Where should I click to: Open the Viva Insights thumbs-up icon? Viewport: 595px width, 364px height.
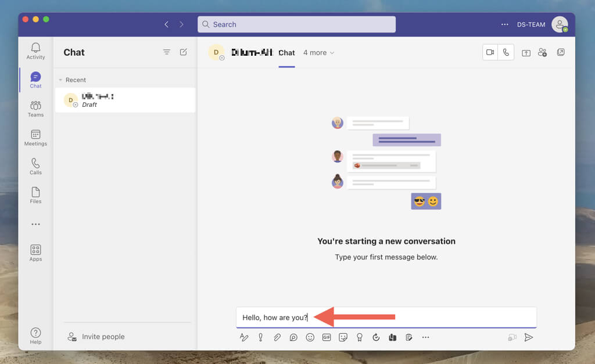tap(392, 337)
